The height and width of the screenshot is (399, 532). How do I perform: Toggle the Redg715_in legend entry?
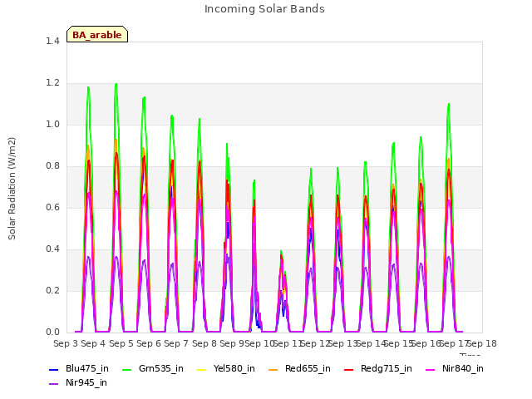coord(378,368)
